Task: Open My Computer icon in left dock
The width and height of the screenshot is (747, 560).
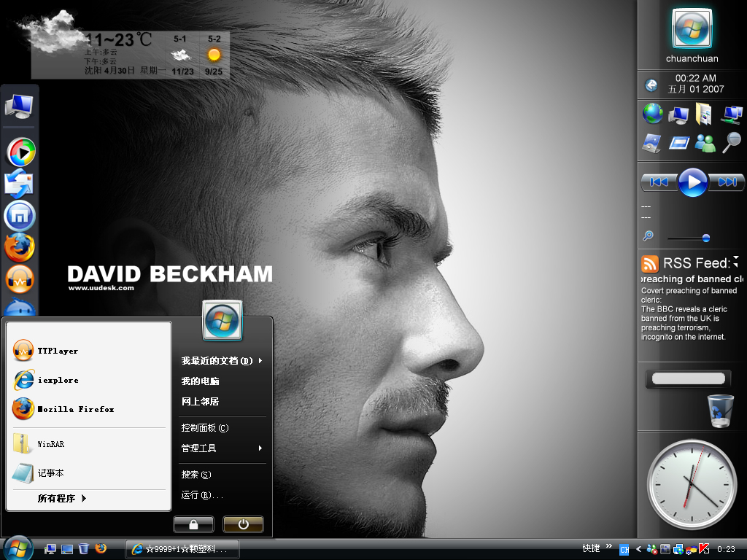Action: (x=19, y=106)
